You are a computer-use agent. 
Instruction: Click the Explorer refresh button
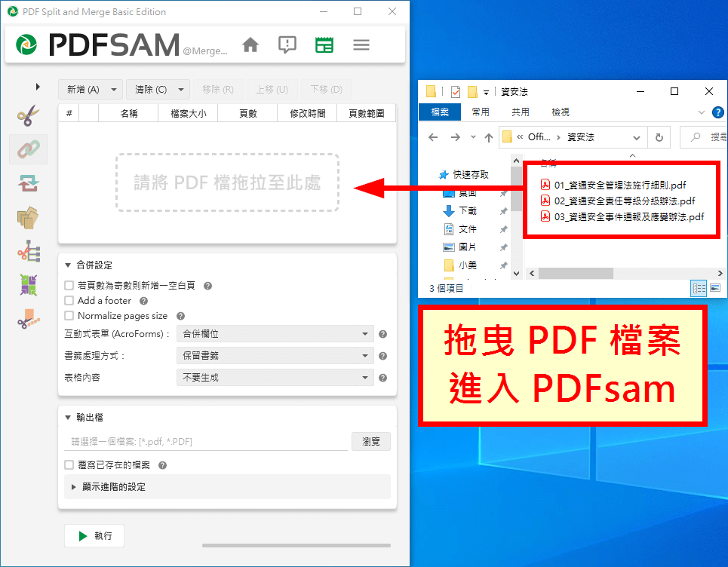point(659,137)
